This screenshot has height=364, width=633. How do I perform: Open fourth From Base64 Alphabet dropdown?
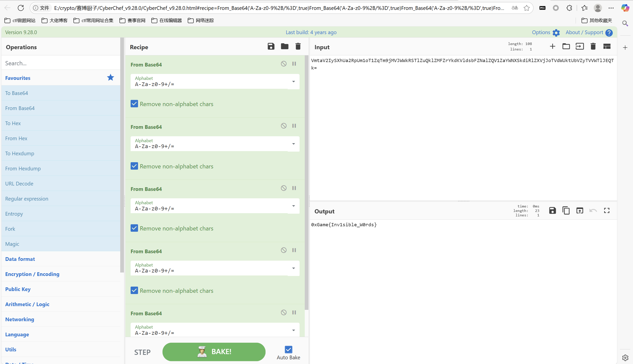[x=294, y=268]
